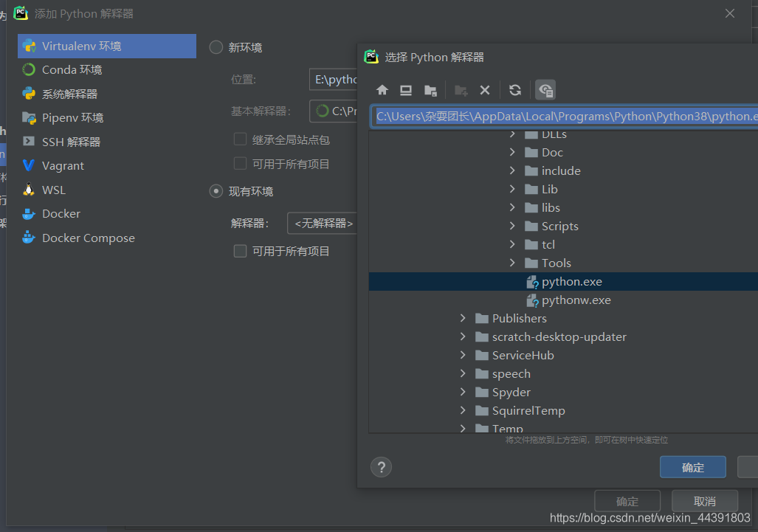Viewport: 758px width, 532px height.
Task: Expand the include folder
Action: click(x=512, y=170)
